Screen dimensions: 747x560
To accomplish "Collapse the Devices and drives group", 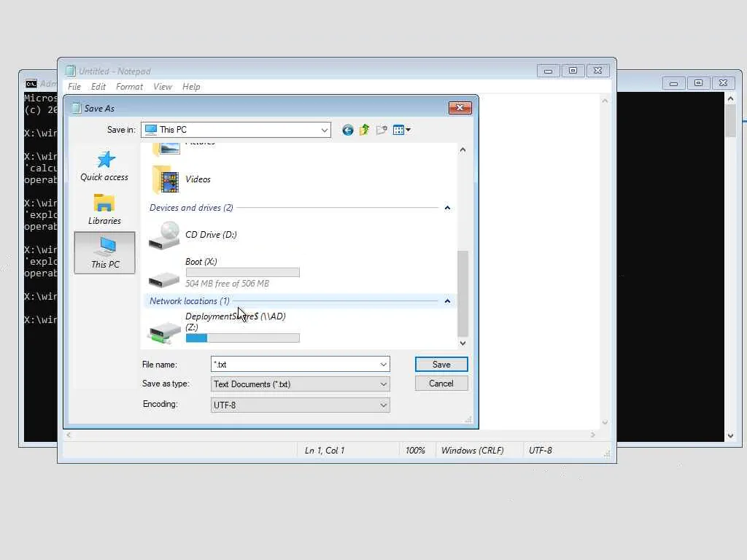I will point(447,208).
